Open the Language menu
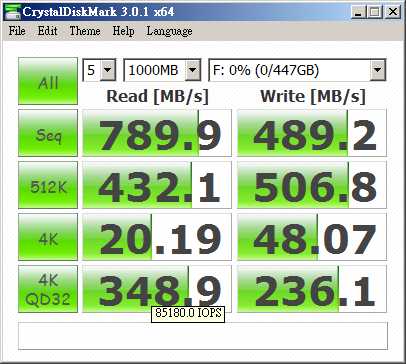 coord(169,31)
